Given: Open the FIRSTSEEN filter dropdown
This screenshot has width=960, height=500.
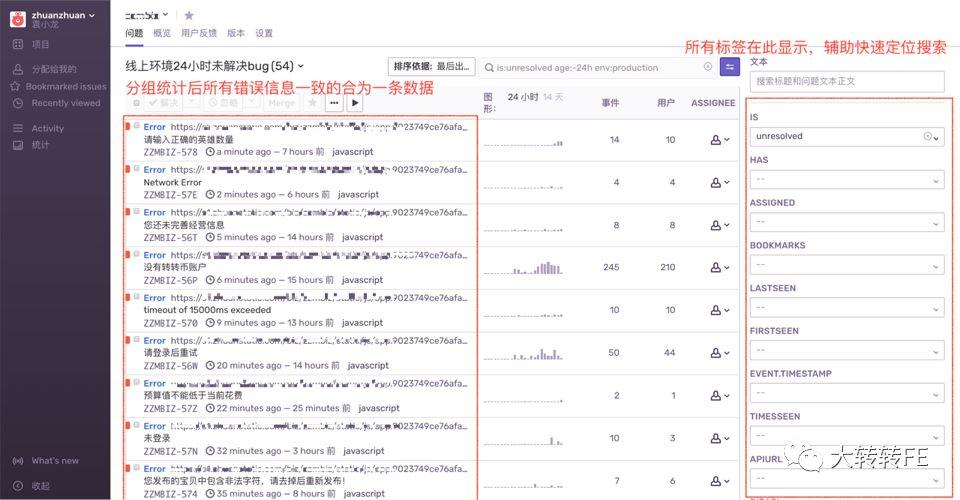Looking at the screenshot, I should tap(847, 351).
